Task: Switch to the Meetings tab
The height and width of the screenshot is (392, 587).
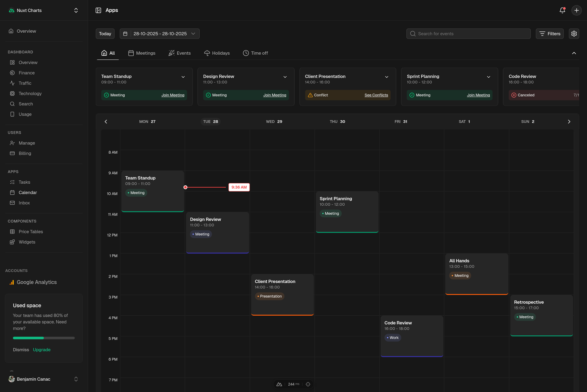Action: coord(142,53)
